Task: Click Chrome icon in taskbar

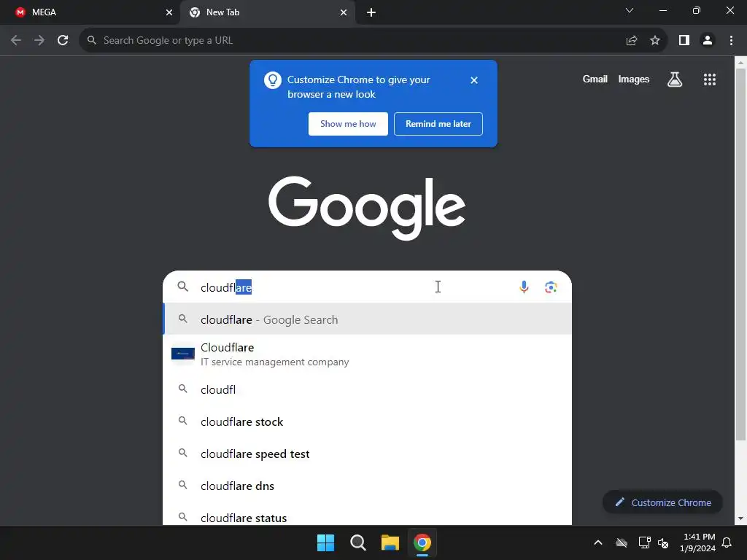Action: tap(422, 542)
